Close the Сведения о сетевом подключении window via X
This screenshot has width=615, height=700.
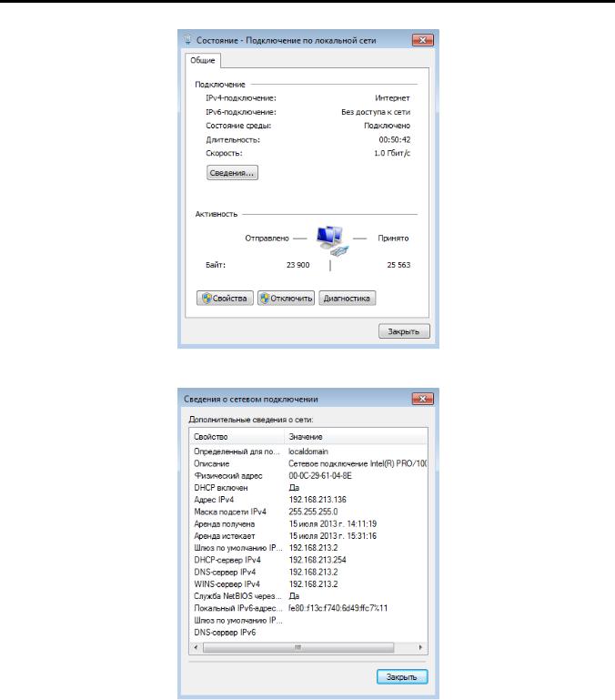(x=422, y=399)
